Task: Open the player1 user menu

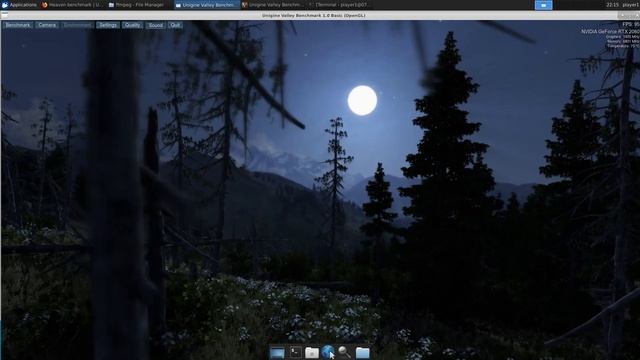Action: point(631,5)
